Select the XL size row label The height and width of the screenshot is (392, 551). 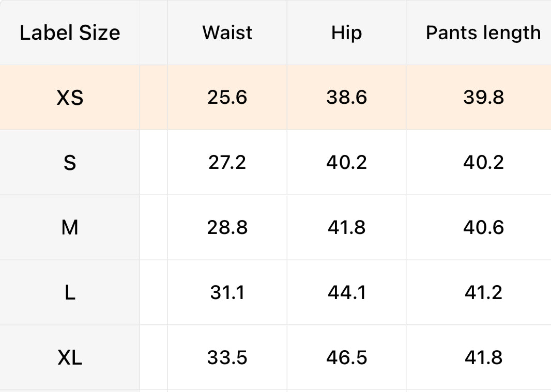[x=70, y=357]
